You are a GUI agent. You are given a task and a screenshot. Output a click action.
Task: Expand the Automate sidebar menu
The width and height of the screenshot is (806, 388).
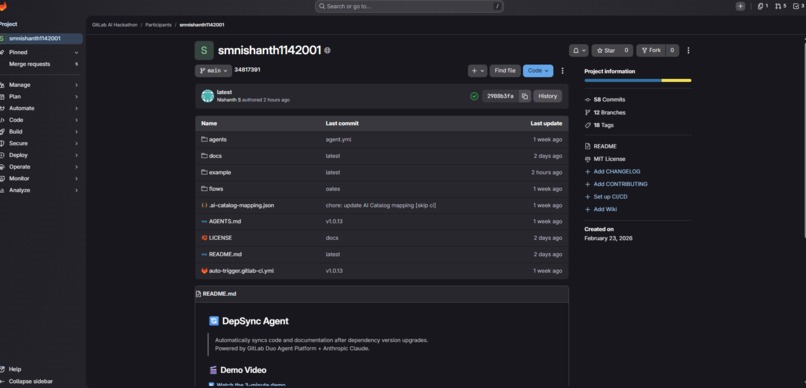click(x=41, y=108)
